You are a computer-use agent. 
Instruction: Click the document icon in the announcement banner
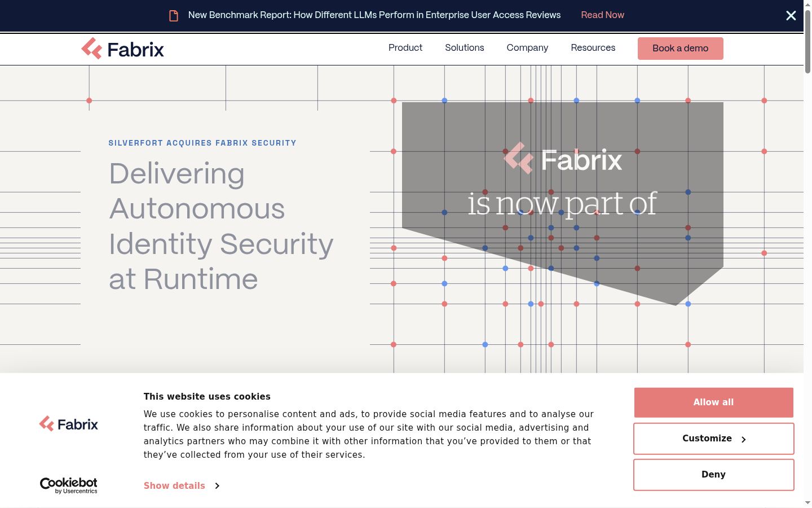point(174,15)
